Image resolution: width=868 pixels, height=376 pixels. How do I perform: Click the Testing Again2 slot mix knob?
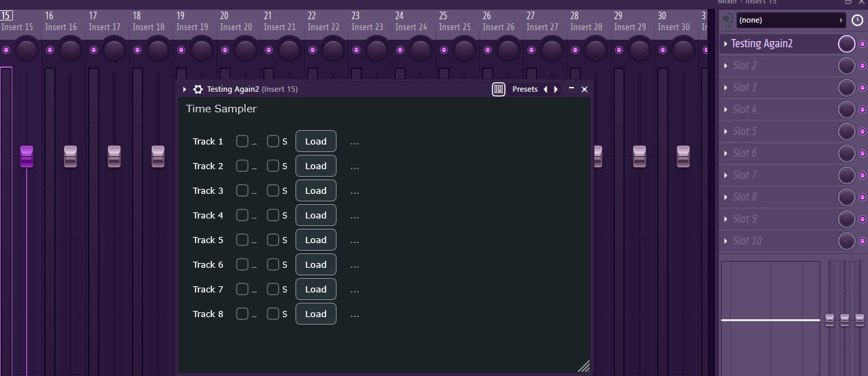tap(846, 44)
